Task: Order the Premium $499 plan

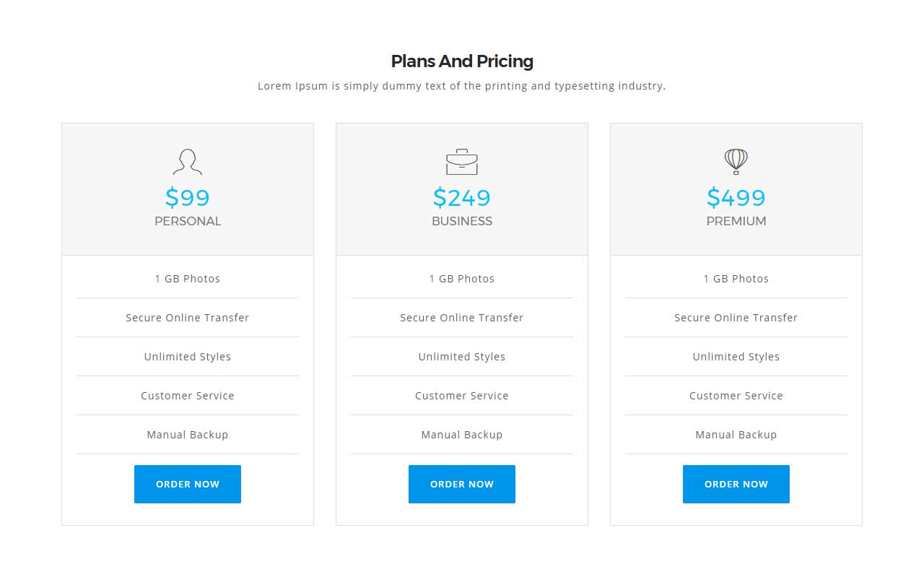Action: tap(736, 484)
